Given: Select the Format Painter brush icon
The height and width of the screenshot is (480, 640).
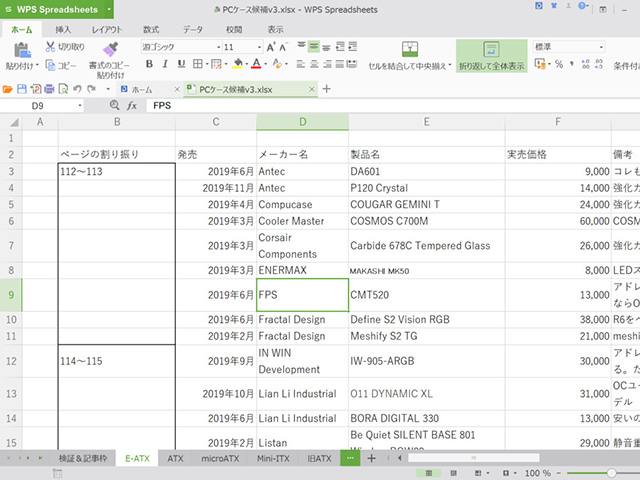Looking at the screenshot, I should [110, 49].
